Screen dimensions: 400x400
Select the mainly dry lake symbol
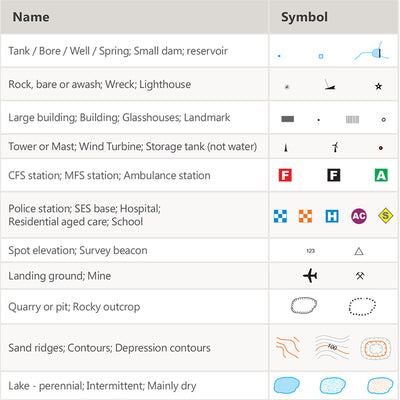coord(380,386)
